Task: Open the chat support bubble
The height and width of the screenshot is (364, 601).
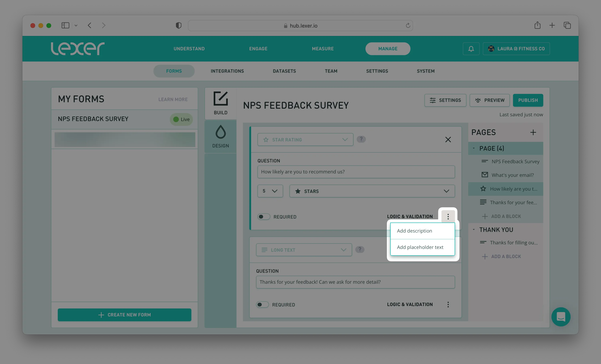Action: [x=561, y=317]
